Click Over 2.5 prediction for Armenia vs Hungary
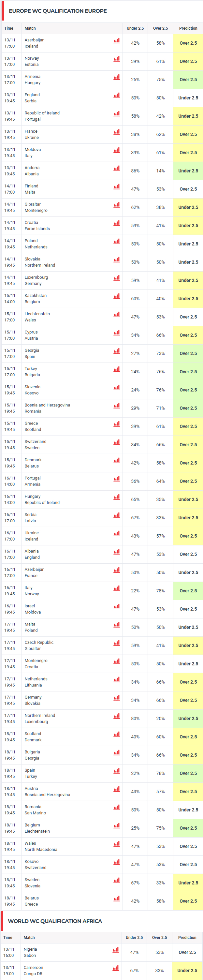The height and width of the screenshot is (980, 203). click(188, 80)
